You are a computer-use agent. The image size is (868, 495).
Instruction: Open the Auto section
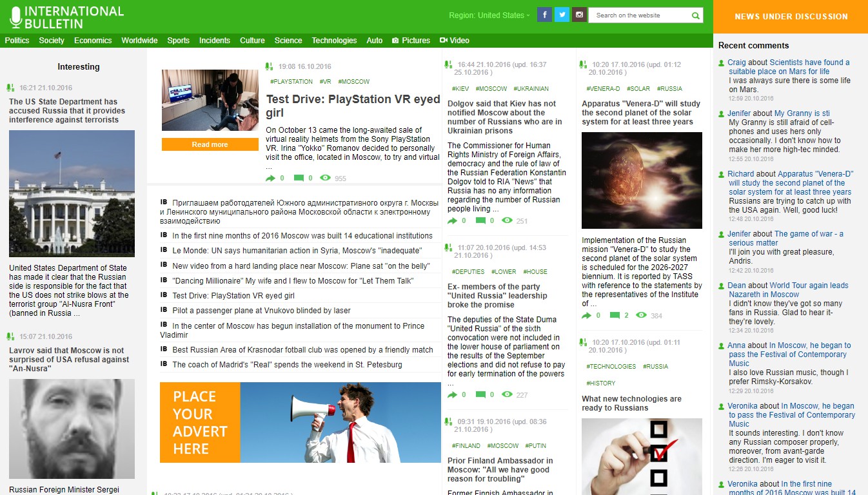point(375,41)
